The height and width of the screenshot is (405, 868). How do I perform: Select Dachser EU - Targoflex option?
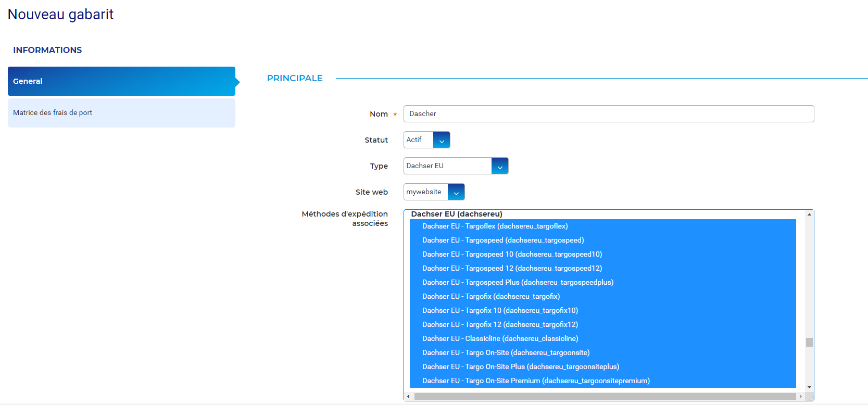point(603,226)
